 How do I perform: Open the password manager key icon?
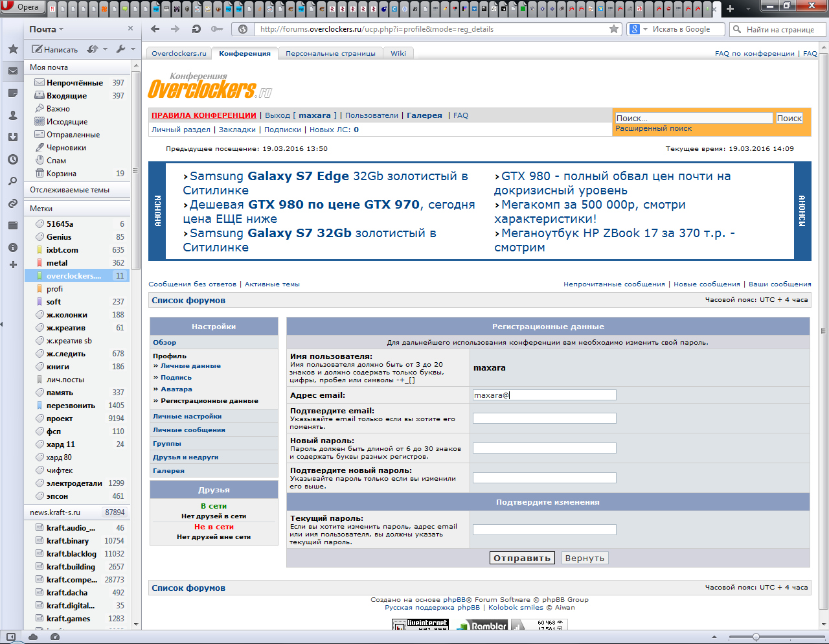point(217,29)
